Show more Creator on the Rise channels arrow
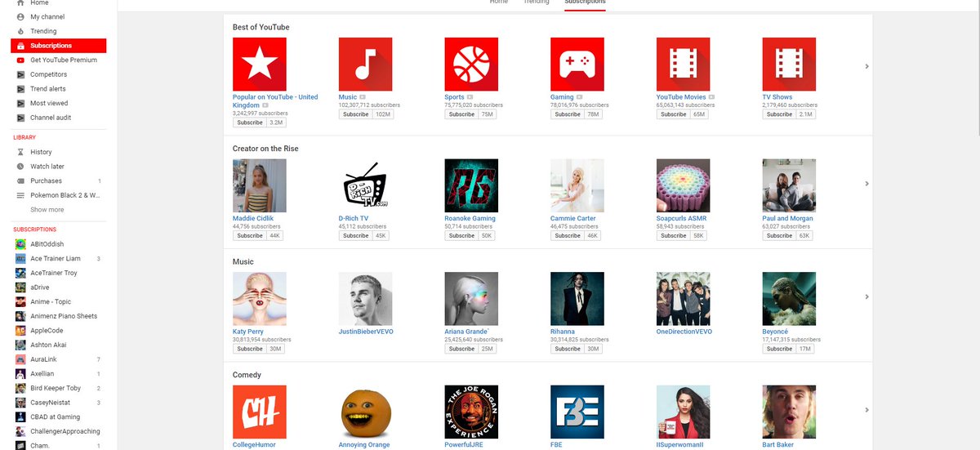The width and height of the screenshot is (980, 450). [866, 184]
